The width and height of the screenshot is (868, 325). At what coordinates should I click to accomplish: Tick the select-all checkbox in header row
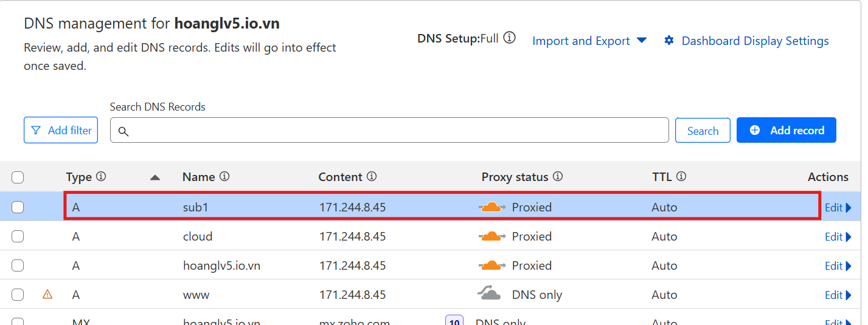coord(18,177)
